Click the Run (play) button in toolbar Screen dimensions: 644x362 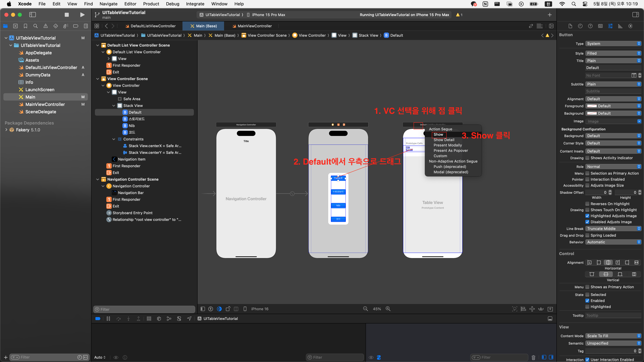(x=82, y=15)
